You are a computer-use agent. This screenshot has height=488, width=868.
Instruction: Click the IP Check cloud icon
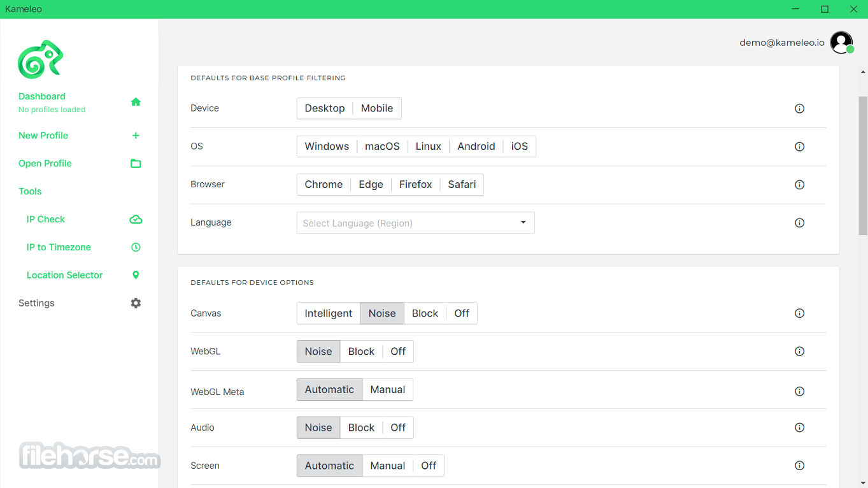tap(136, 219)
